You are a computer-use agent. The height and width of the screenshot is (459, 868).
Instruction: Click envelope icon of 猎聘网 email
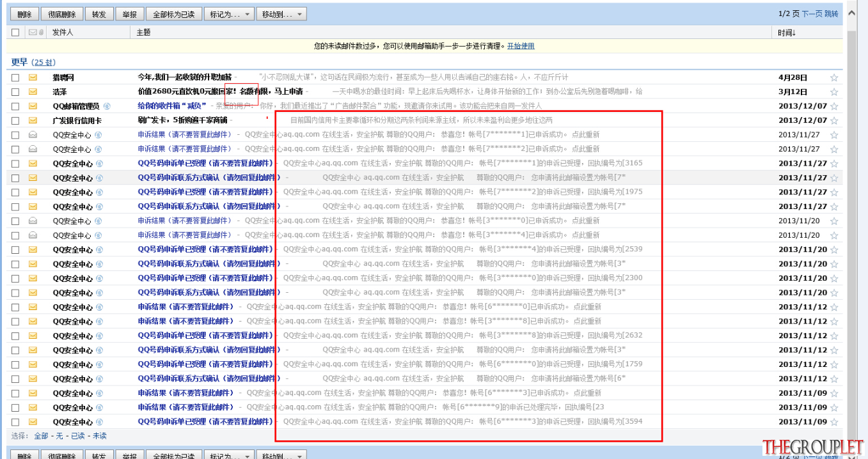33,77
